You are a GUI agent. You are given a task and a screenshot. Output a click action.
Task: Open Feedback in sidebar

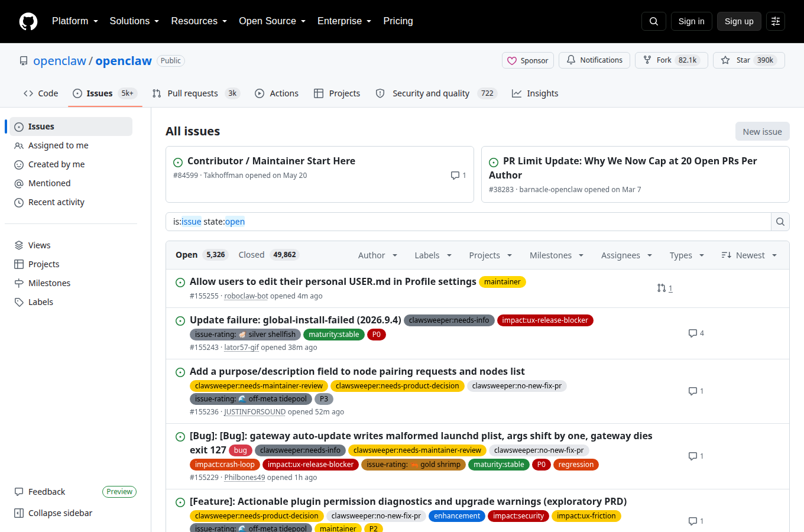pos(40,492)
